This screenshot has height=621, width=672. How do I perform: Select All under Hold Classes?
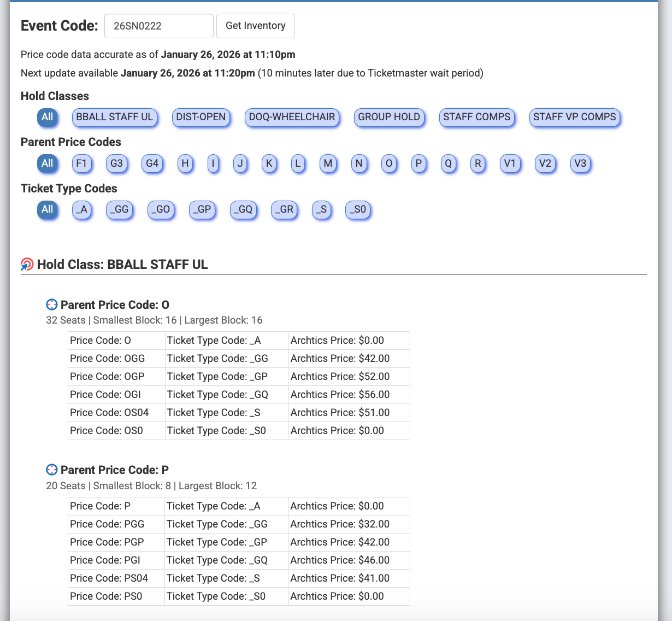pos(48,117)
